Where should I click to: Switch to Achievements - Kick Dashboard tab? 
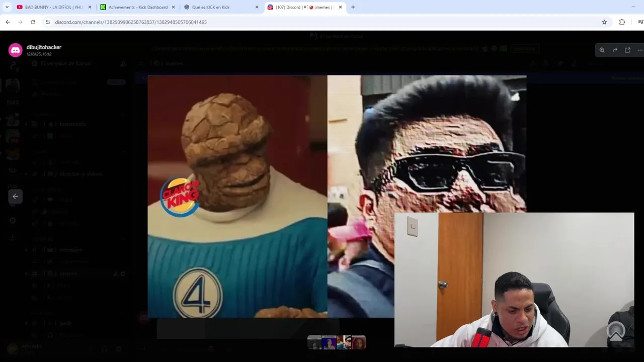[138, 7]
